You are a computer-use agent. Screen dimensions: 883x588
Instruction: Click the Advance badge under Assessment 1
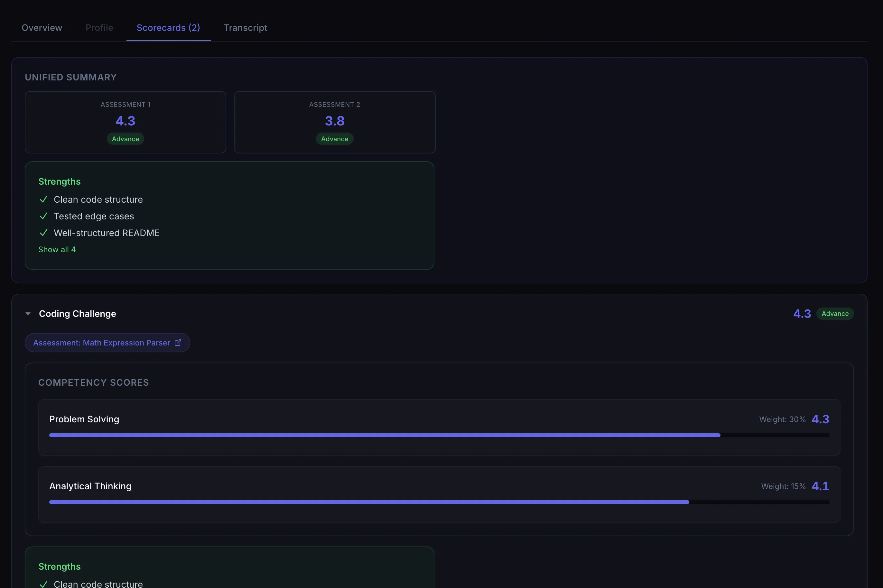(x=125, y=139)
